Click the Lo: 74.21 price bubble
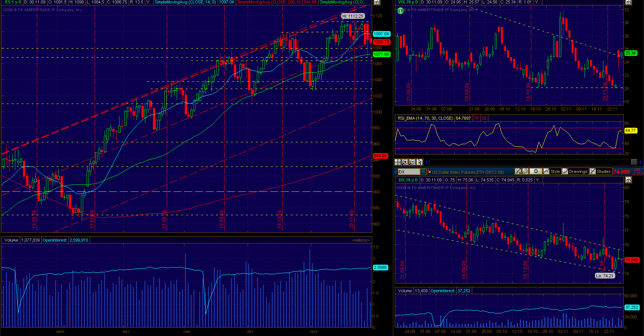This screenshot has width=644, height=336. pyautogui.click(x=605, y=275)
